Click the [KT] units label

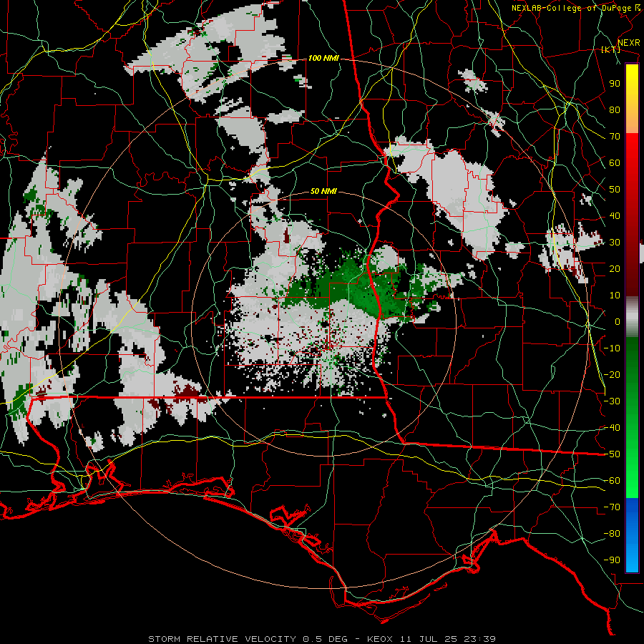(x=611, y=49)
